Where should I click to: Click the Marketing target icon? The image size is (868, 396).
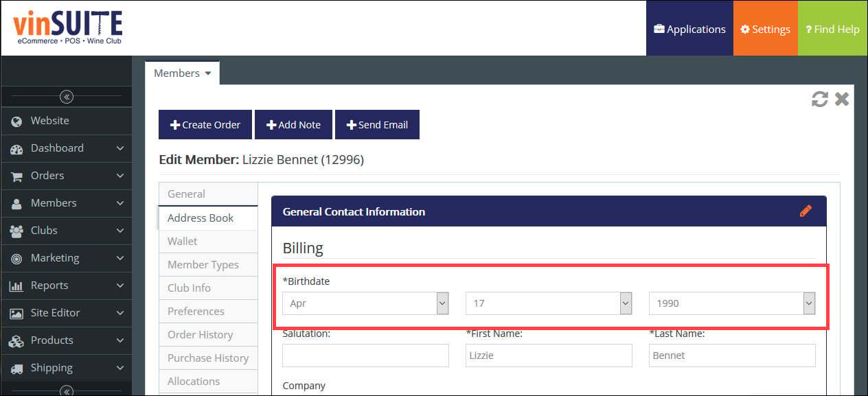(x=17, y=259)
